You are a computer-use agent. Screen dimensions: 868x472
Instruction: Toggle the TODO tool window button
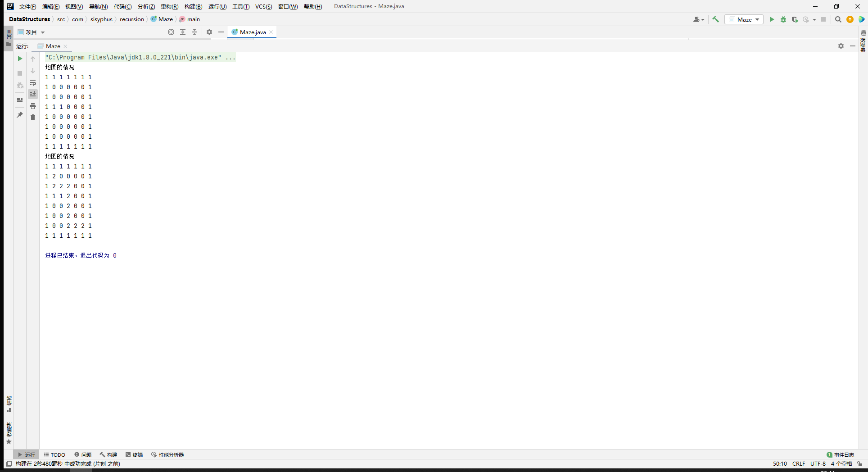54,454
